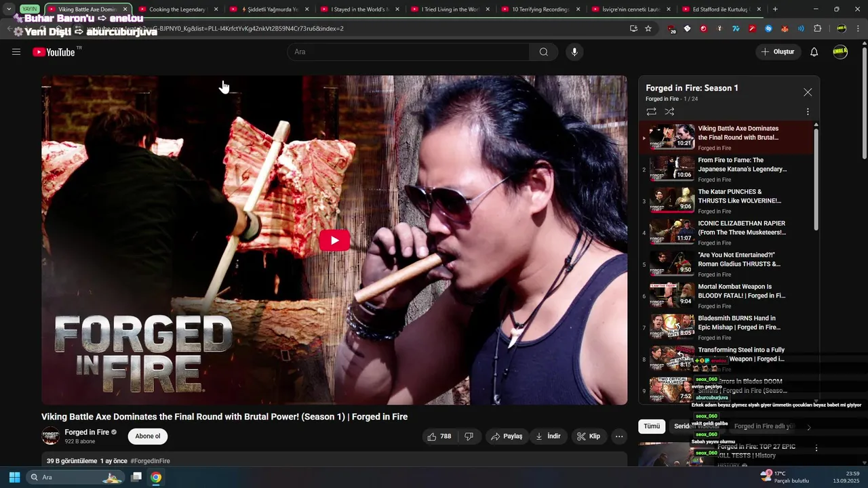
Task: Open more actions menu beside Klip
Action: [619, 436]
